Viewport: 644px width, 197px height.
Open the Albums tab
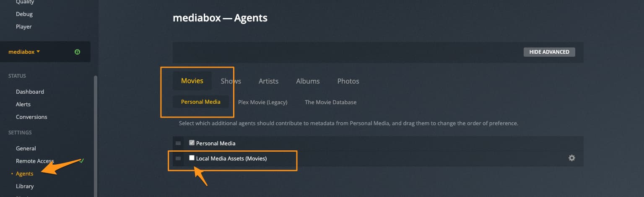[308, 81]
